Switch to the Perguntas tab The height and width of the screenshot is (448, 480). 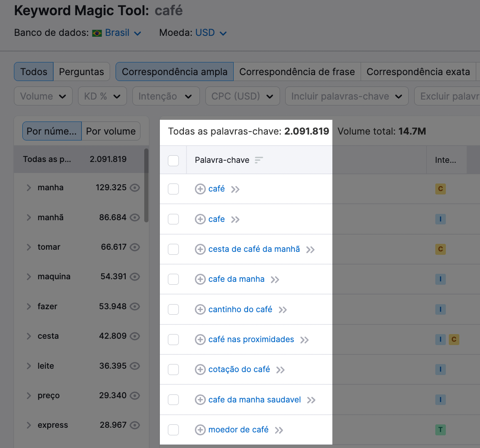(x=81, y=72)
